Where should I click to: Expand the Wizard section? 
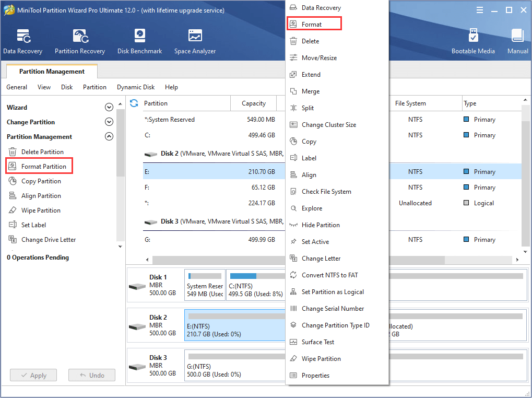click(109, 107)
